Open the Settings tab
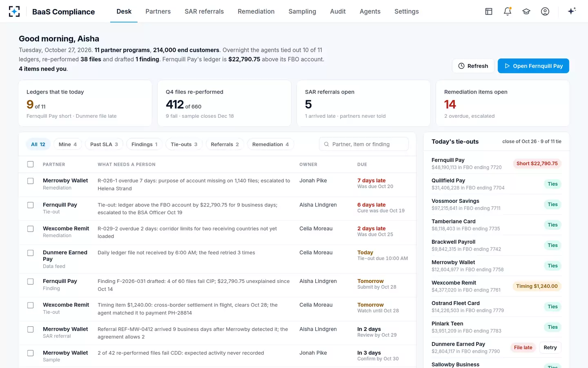Image resolution: width=588 pixels, height=368 pixels. tap(406, 11)
